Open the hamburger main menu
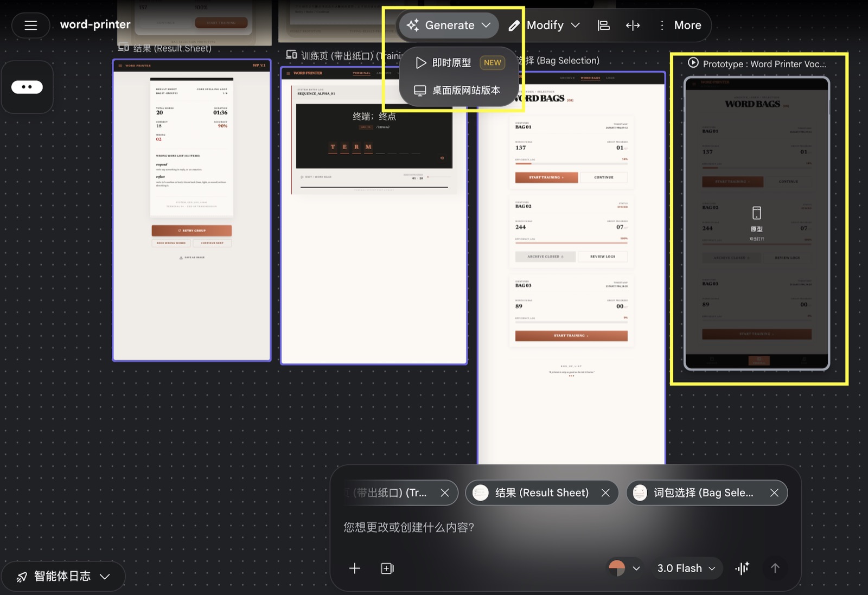Viewport: 868px width, 595px height. point(31,25)
